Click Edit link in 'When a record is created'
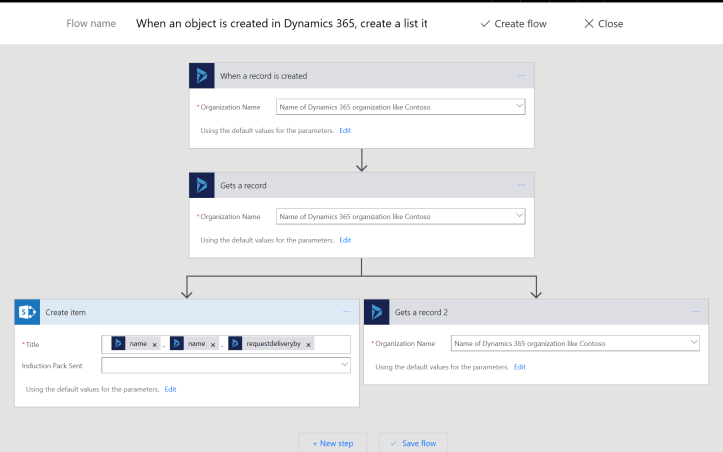Image resolution: width=723 pixels, height=452 pixels. tap(345, 131)
